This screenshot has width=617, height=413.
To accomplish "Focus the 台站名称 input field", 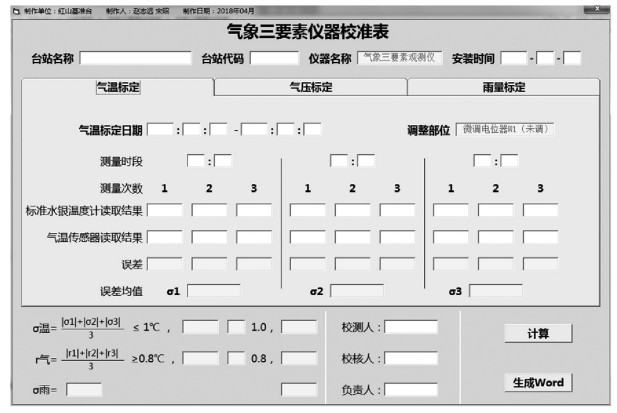I will click(135, 58).
